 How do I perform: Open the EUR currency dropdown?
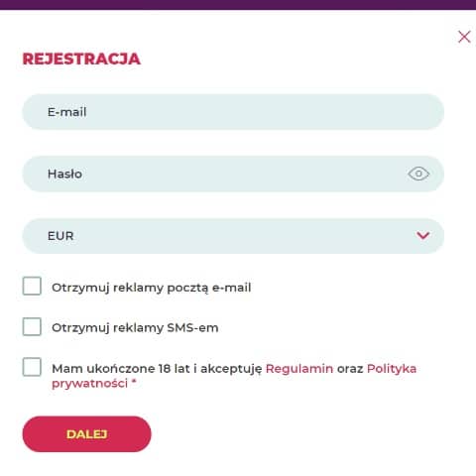233,236
